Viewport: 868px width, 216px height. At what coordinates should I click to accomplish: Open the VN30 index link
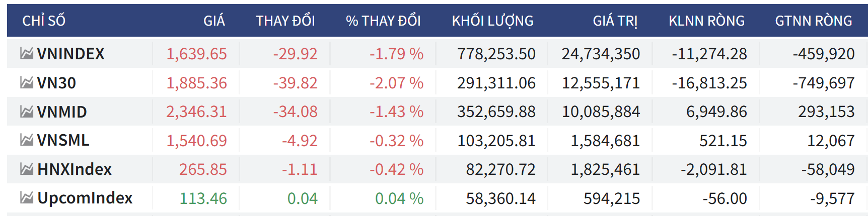click(x=56, y=83)
